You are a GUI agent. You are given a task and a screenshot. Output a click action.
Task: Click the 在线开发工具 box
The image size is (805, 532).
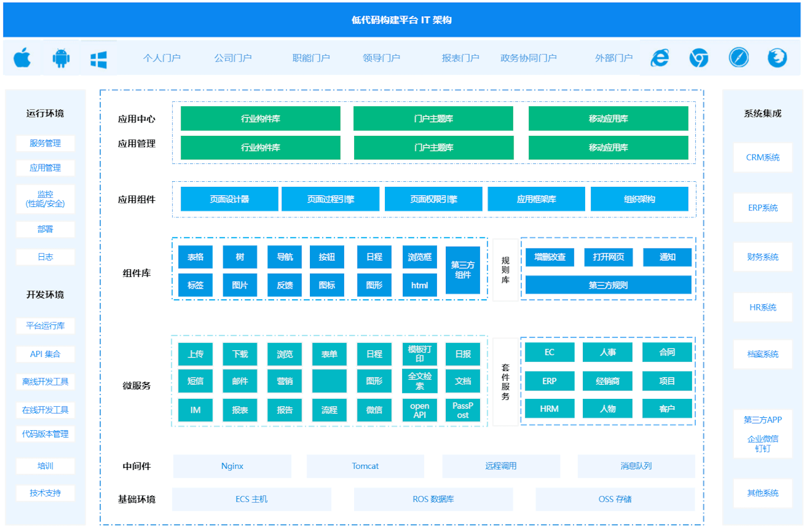45,410
